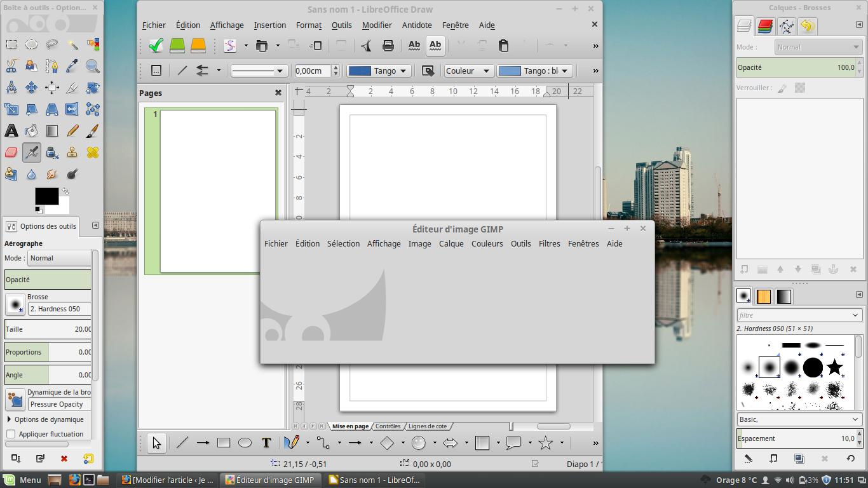Open the undo history tab in Calques dock
The width and height of the screenshot is (868, 488).
pyautogui.click(x=807, y=26)
